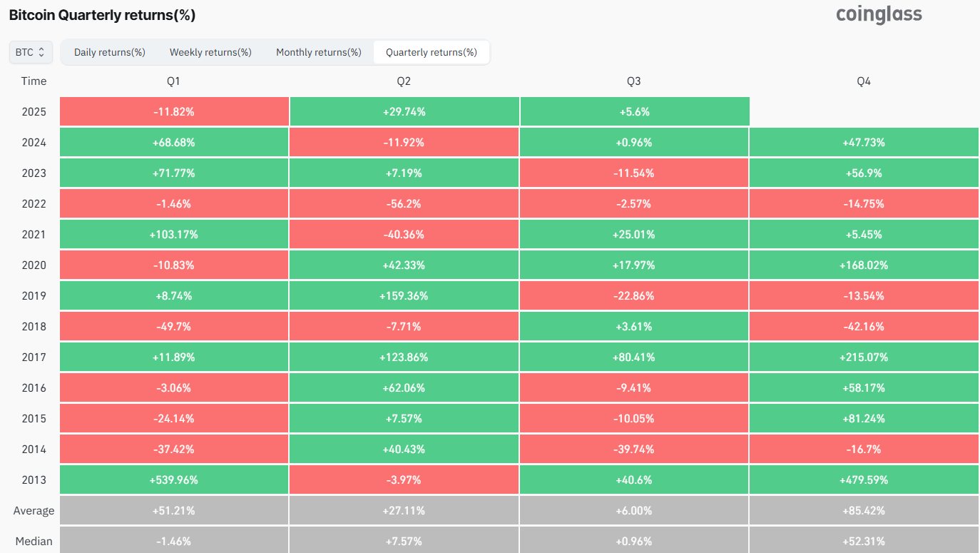The image size is (980, 553).
Task: Click the Bitcoin Quarterly returns(%) title
Action: pos(102,15)
